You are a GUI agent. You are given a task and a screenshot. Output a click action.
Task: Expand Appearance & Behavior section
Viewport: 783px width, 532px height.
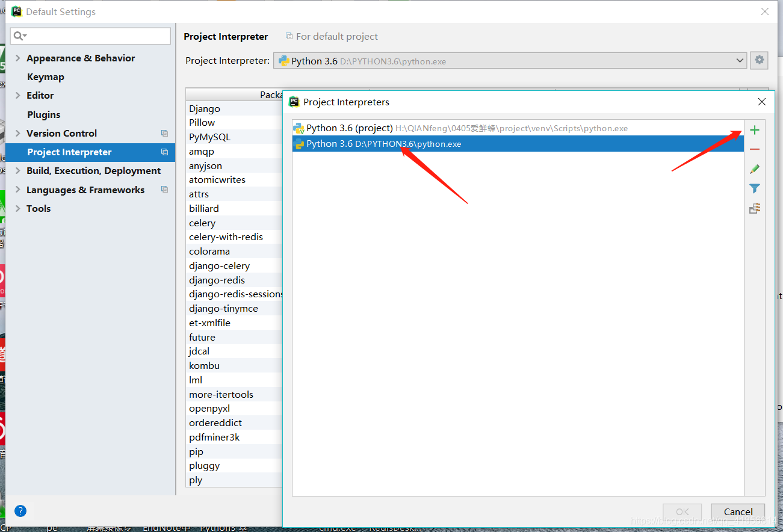point(18,58)
